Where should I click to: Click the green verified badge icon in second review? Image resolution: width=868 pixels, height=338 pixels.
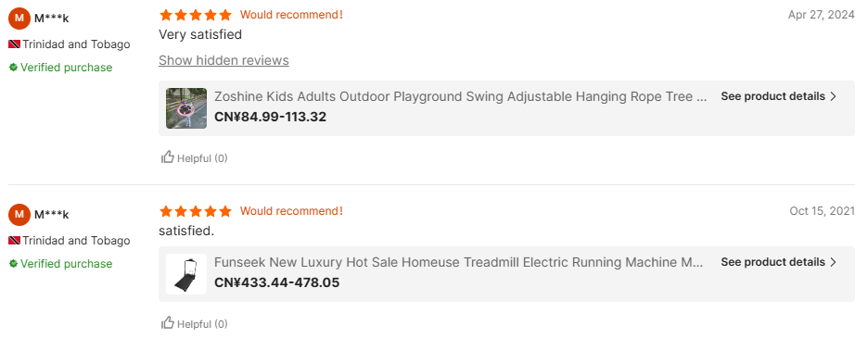click(x=13, y=264)
